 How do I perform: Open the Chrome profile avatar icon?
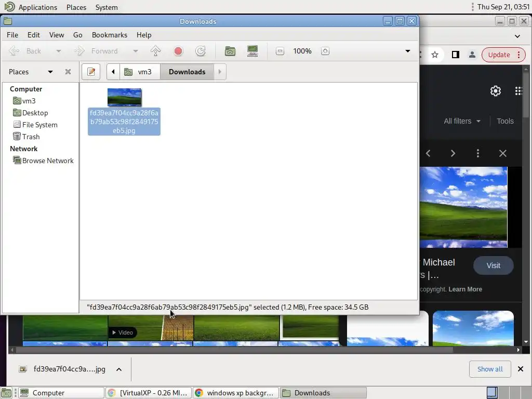(x=472, y=55)
